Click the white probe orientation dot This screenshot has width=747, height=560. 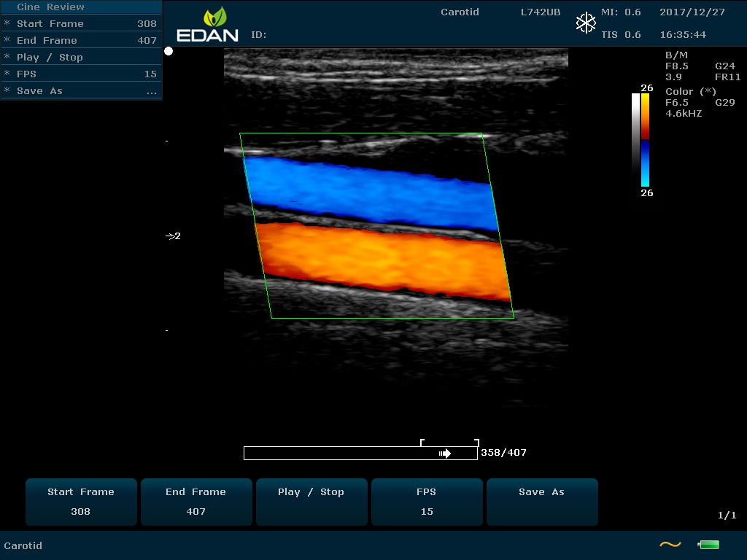[x=169, y=51]
